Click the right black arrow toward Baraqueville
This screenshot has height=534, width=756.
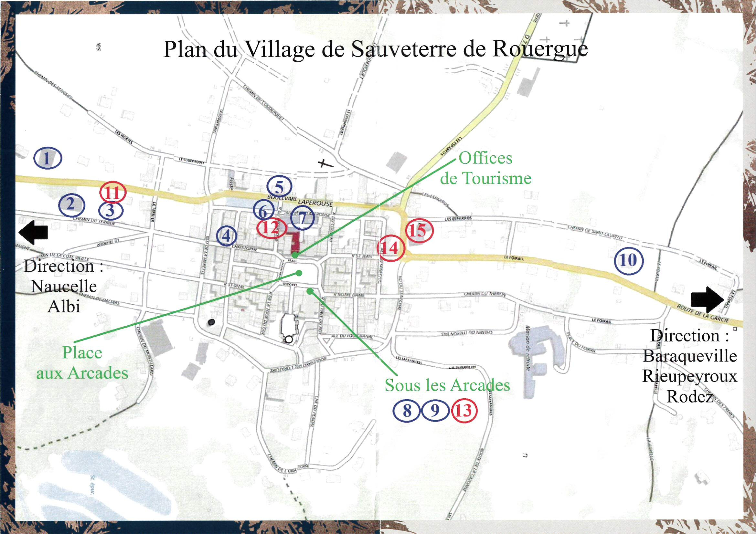point(707,299)
